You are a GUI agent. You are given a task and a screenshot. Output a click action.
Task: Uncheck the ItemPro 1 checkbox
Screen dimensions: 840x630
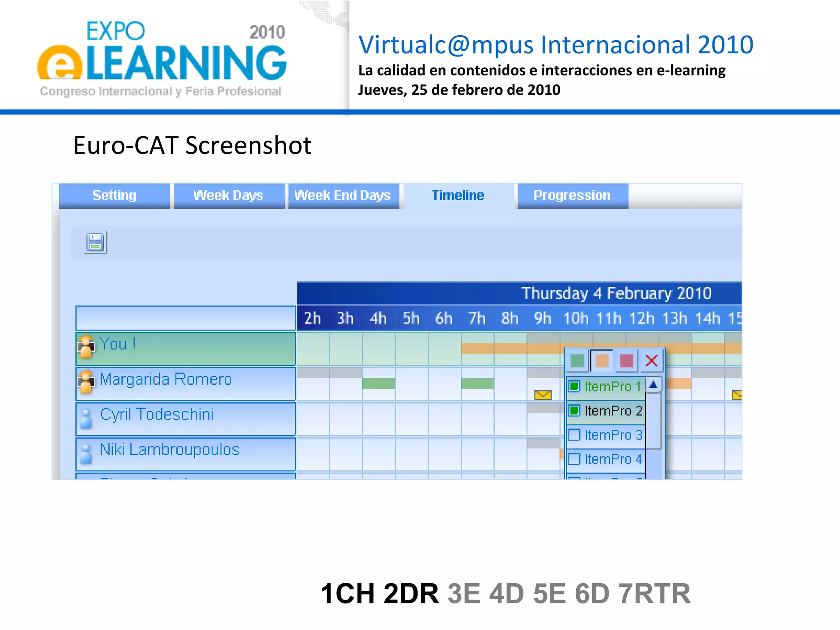[575, 386]
